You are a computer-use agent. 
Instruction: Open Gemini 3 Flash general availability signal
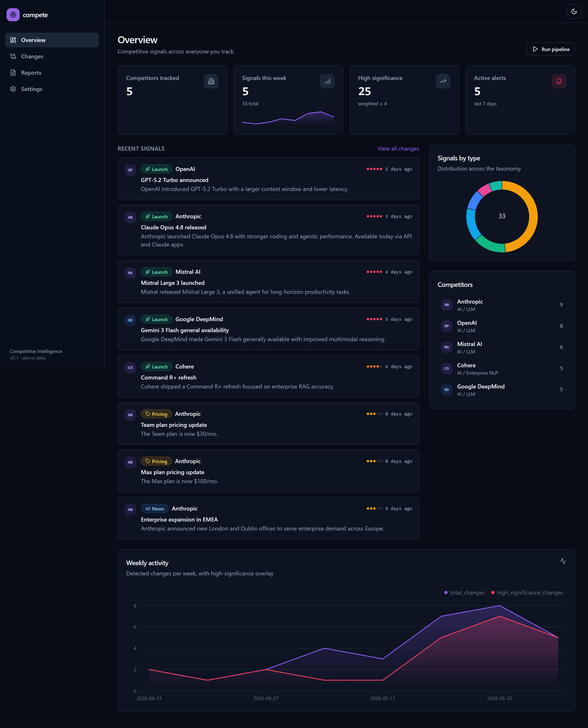(x=268, y=329)
